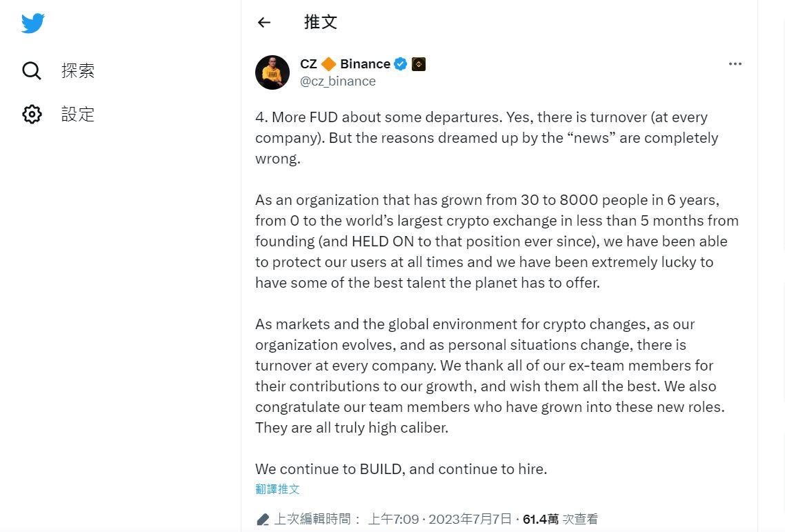The height and width of the screenshot is (532, 785).
Task: Open the gear Settings icon
Action: tap(32, 115)
